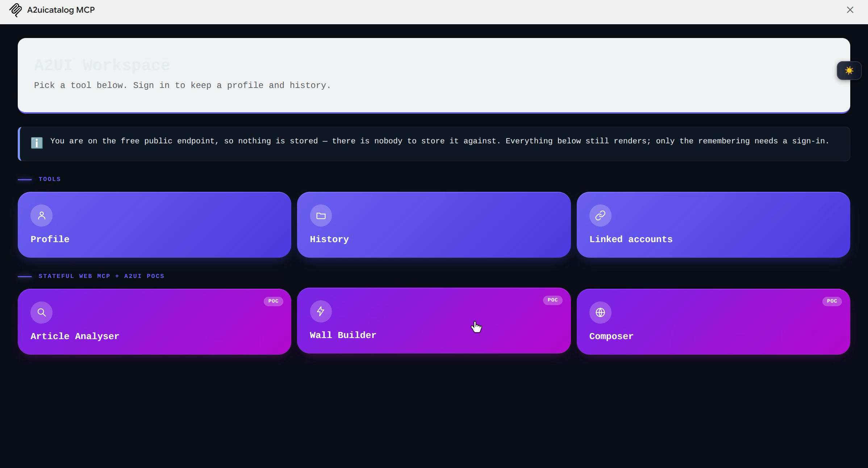Click the A2UI Workspace title
868x468 pixels.
[102, 66]
